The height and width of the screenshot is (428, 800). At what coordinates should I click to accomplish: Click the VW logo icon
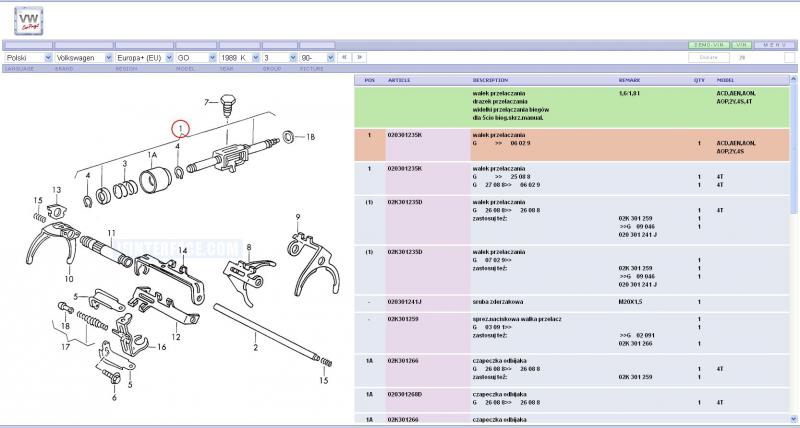(x=29, y=21)
